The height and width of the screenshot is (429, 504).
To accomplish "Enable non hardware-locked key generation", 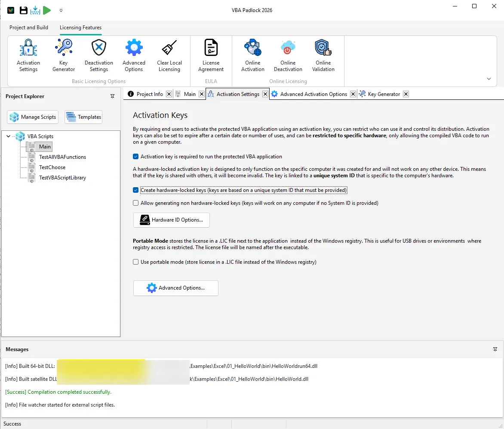I will point(135,203).
